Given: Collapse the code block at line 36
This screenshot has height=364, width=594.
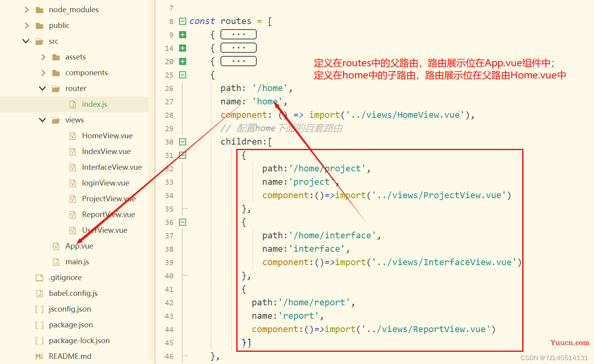Looking at the screenshot, I should coord(183,222).
